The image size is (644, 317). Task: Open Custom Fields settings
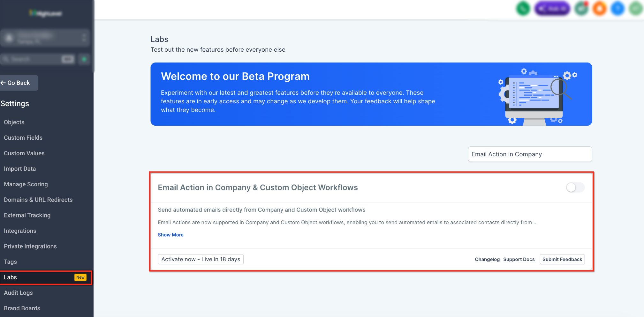(23, 138)
